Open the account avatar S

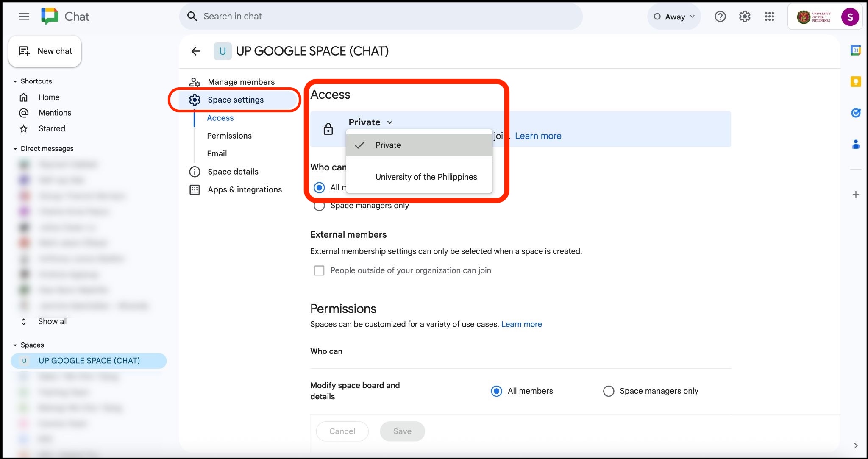(x=850, y=17)
